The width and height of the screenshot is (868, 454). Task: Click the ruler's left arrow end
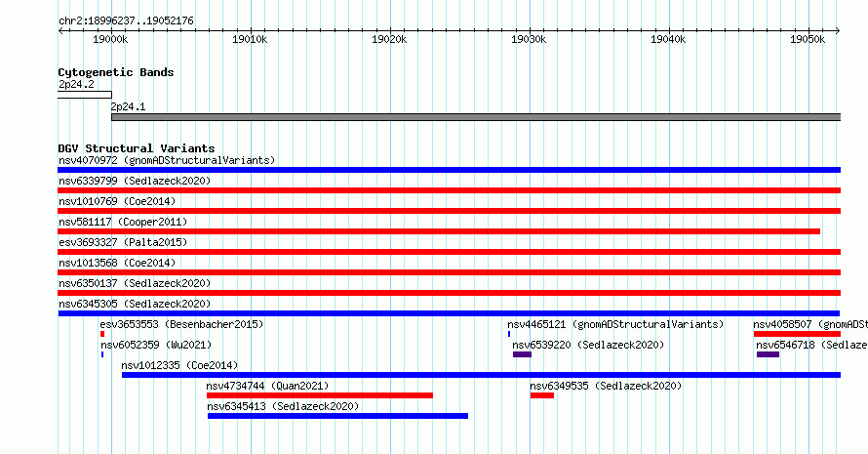60,31
